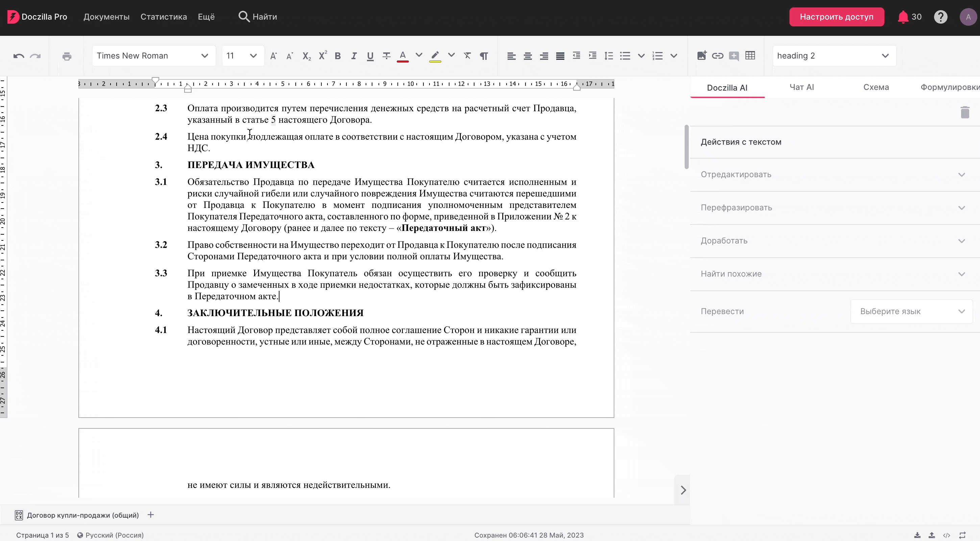The width and height of the screenshot is (980, 541).
Task: Open user avatar profile
Action: point(968,17)
